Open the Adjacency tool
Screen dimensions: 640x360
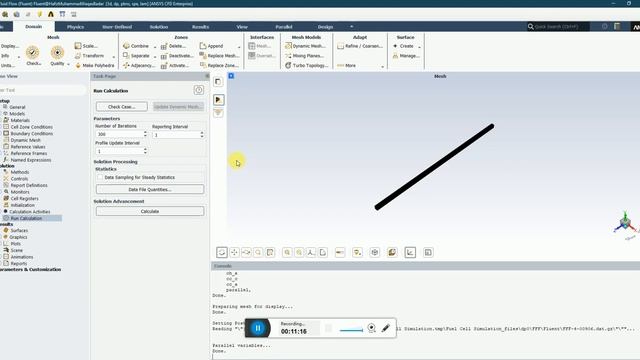(x=138, y=65)
